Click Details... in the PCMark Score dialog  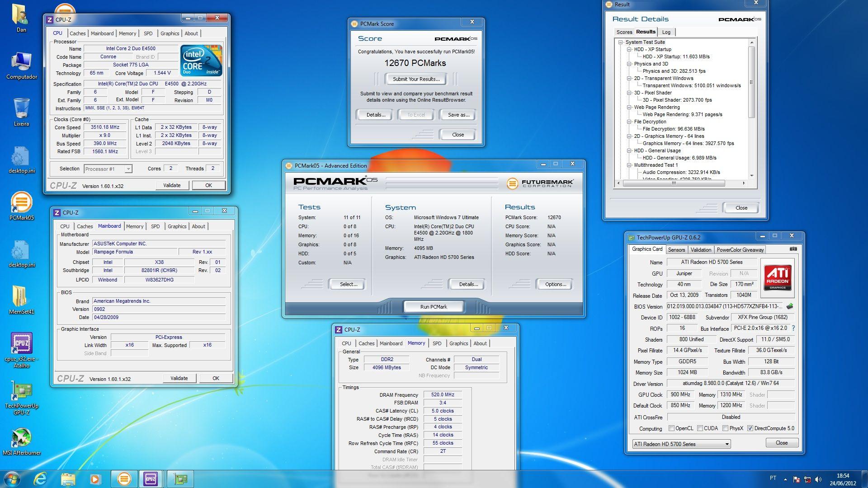(x=375, y=115)
